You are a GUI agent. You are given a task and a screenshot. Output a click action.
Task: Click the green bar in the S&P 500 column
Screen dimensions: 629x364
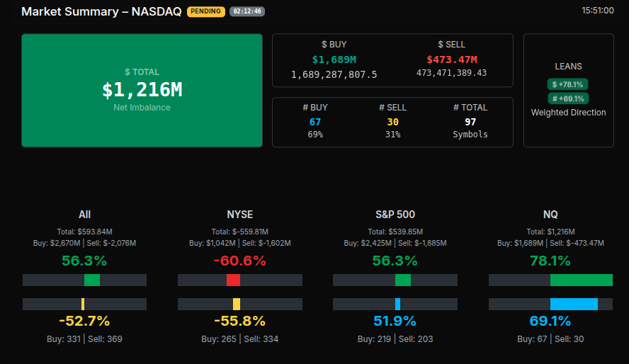tap(402, 280)
